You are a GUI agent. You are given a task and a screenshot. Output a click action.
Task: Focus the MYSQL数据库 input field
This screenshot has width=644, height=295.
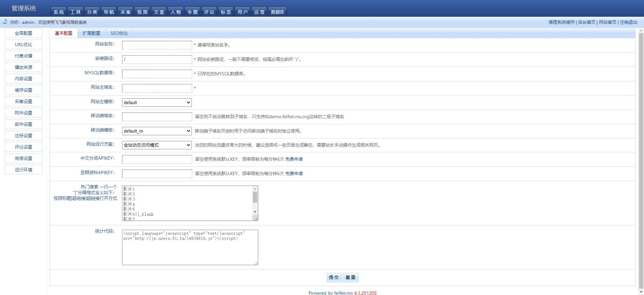(157, 74)
